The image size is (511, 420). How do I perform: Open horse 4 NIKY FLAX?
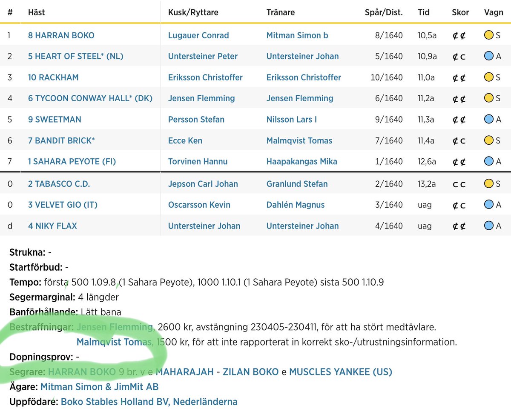pos(52,226)
